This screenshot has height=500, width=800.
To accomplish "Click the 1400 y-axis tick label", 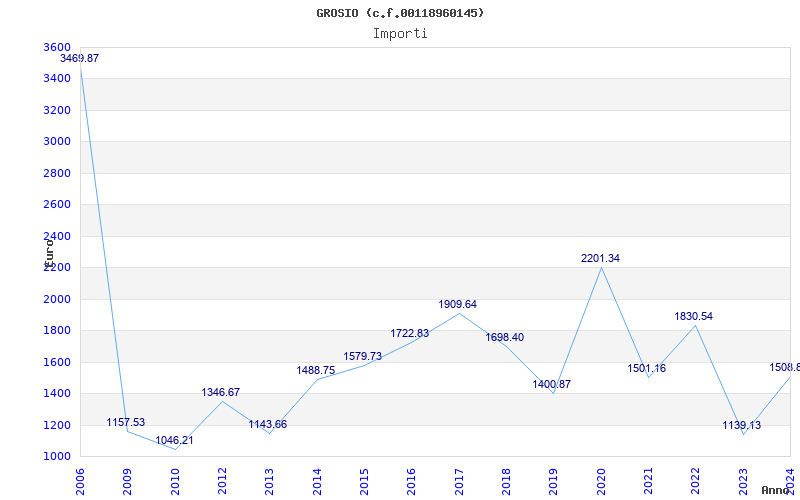I will tap(57, 393).
